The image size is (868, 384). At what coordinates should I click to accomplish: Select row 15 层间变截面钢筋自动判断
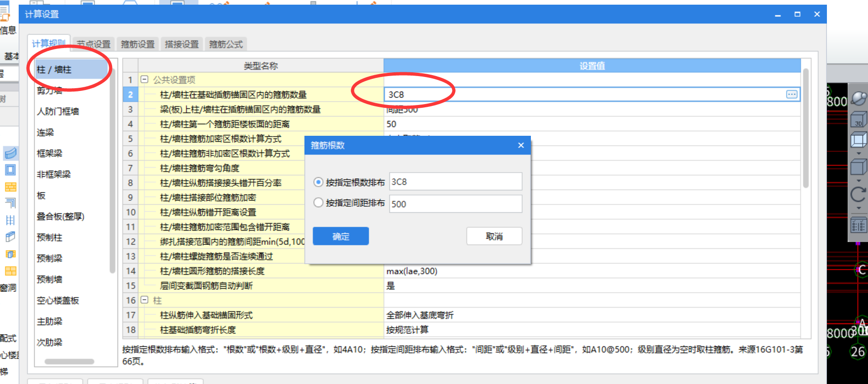click(x=261, y=286)
